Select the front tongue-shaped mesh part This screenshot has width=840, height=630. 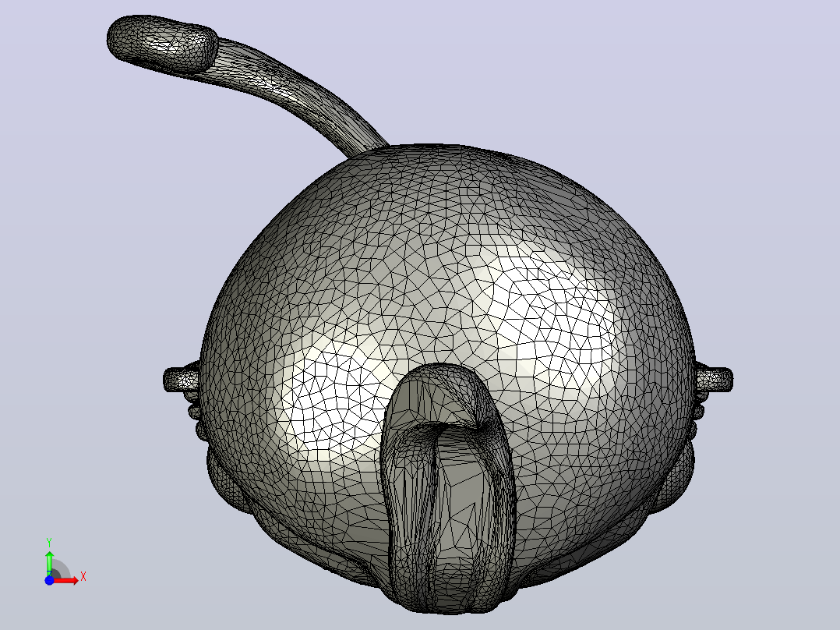tap(448, 489)
